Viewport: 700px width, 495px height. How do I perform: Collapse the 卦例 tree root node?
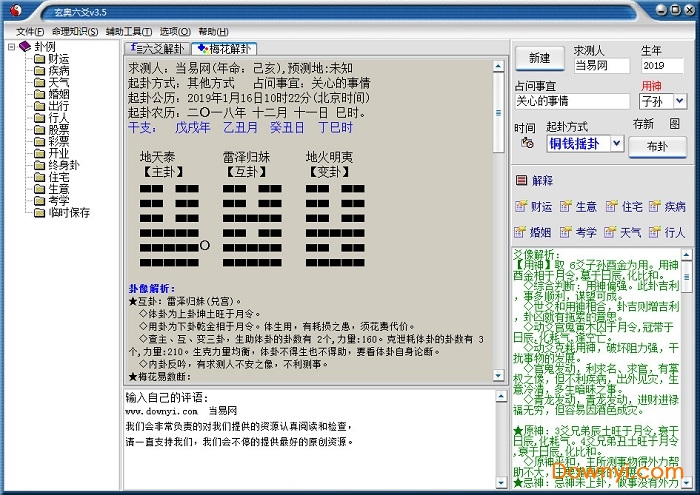(x=11, y=46)
